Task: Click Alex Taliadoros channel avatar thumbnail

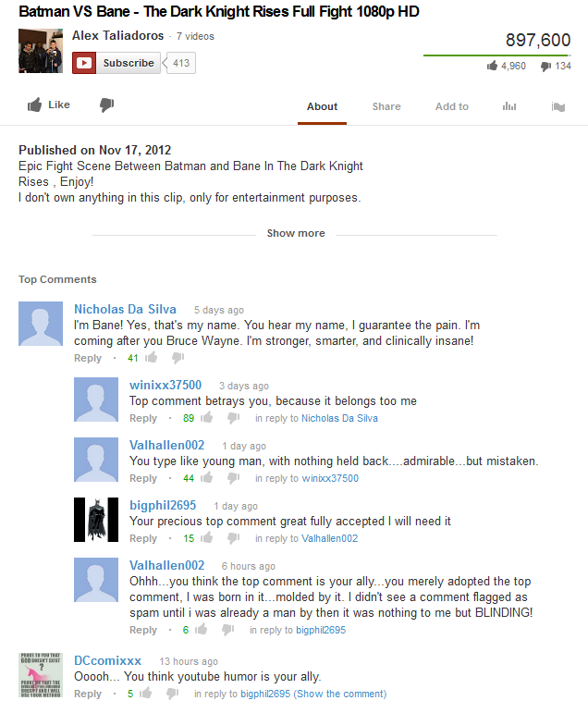Action: [x=41, y=51]
